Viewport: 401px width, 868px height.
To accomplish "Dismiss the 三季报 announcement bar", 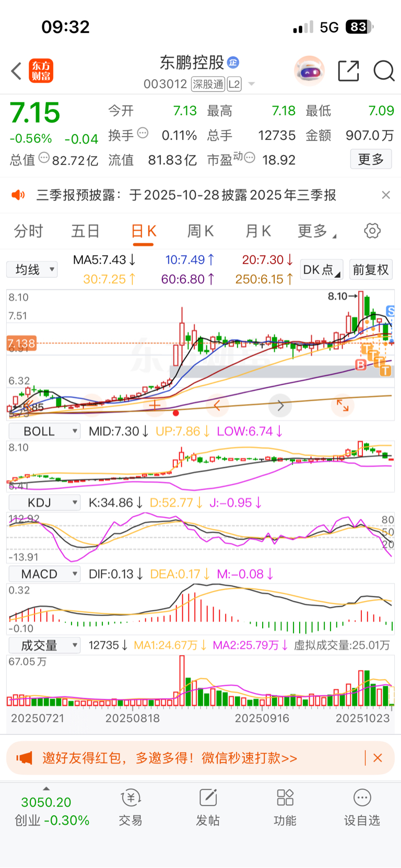I will (386, 195).
